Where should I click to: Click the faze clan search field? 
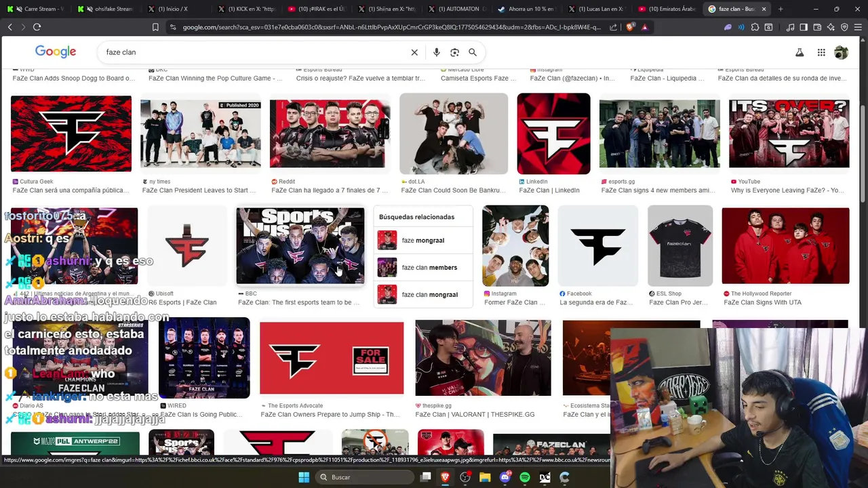(x=254, y=52)
